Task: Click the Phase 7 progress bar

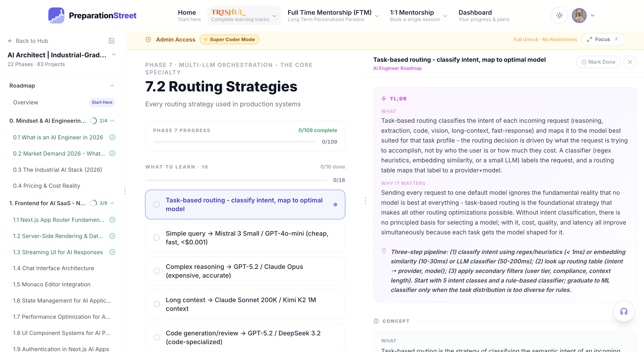Action: pyautogui.click(x=234, y=142)
